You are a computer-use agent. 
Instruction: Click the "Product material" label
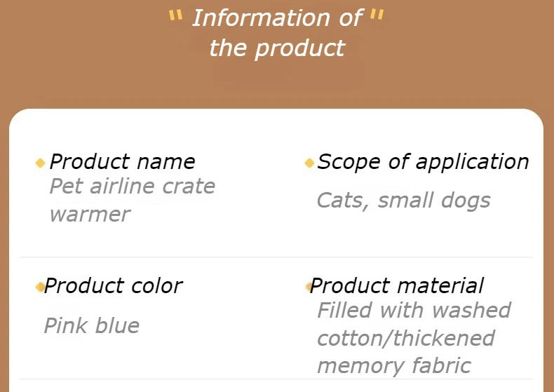pos(397,286)
